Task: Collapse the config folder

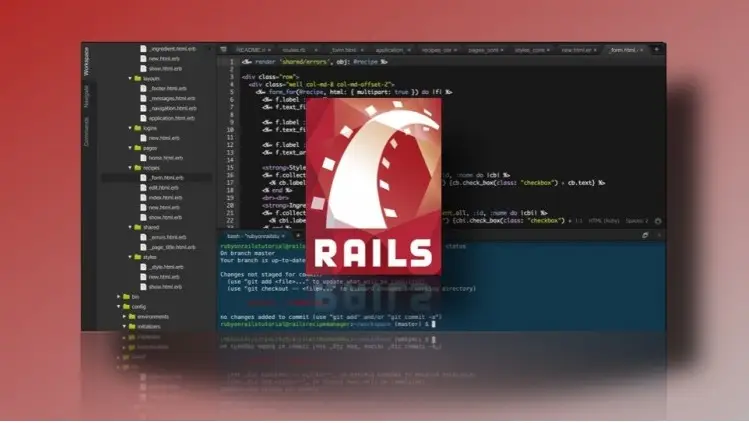Action: (x=118, y=307)
